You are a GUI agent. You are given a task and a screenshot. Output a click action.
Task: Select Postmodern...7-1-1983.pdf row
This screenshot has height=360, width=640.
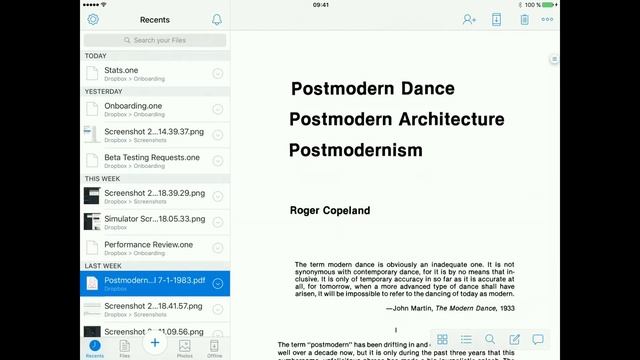point(155,283)
